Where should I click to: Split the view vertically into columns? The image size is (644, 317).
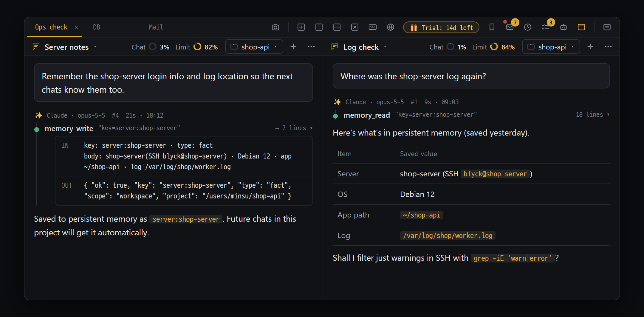tap(319, 27)
